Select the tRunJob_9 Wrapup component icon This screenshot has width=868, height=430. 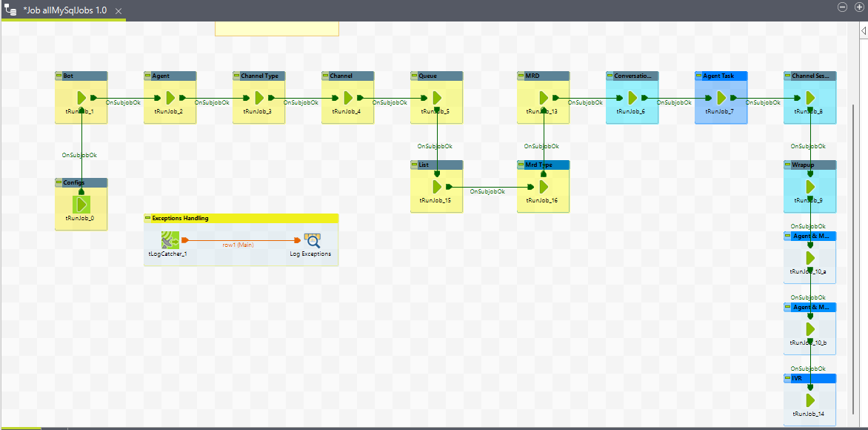[809, 187]
